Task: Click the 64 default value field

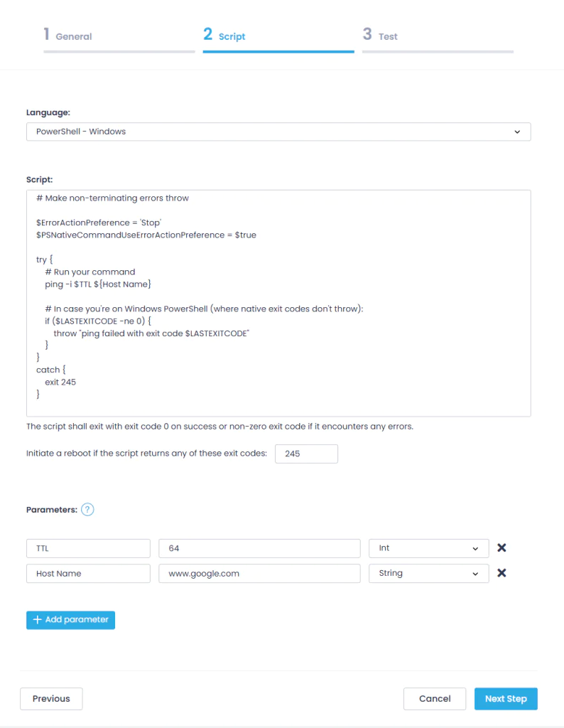Action: tap(259, 548)
